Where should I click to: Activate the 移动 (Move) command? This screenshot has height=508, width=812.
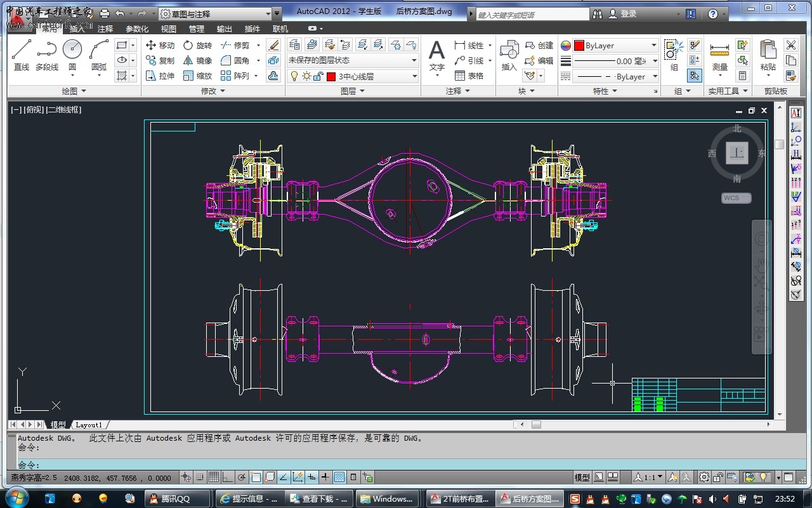coord(160,45)
